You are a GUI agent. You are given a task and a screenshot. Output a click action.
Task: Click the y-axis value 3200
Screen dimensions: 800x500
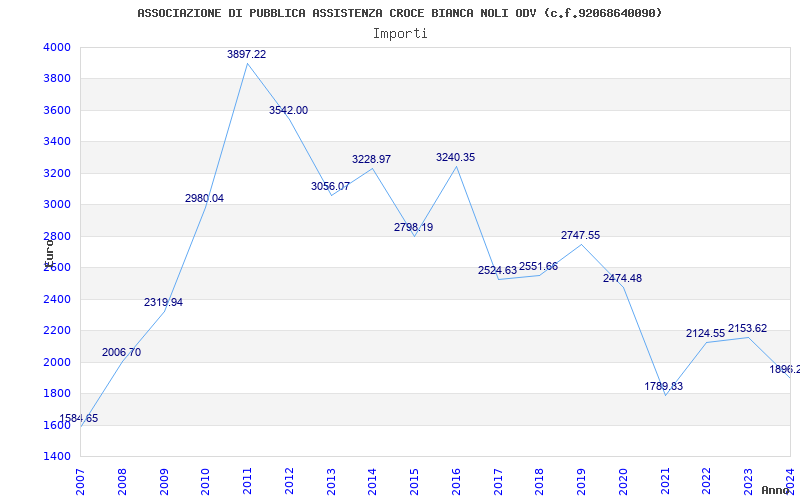(55, 173)
